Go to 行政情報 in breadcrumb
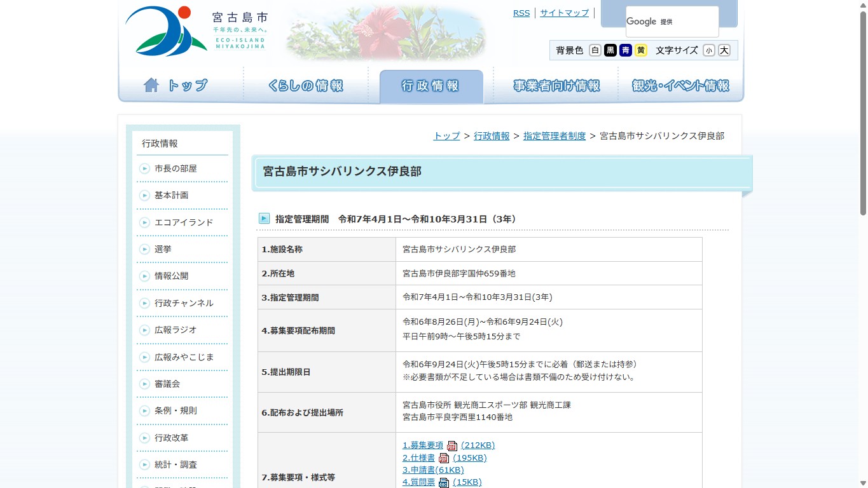868x488 pixels. click(x=492, y=136)
